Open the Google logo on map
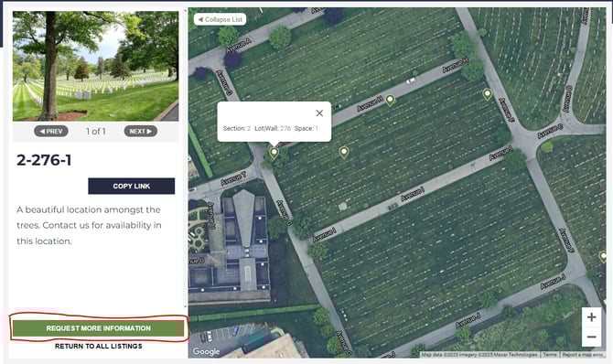Viewport: 613px width, 364px height. pyautogui.click(x=206, y=351)
